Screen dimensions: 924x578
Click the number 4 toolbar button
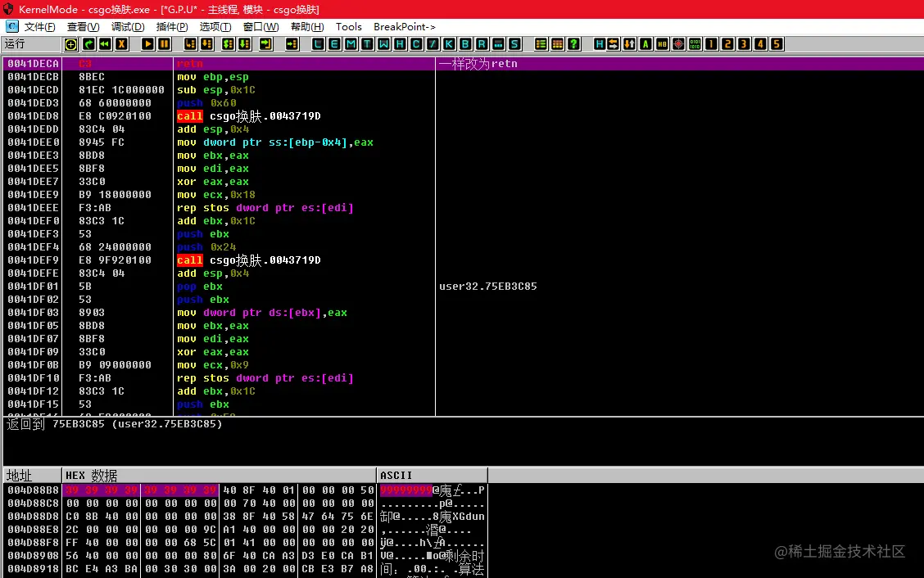[760, 44]
